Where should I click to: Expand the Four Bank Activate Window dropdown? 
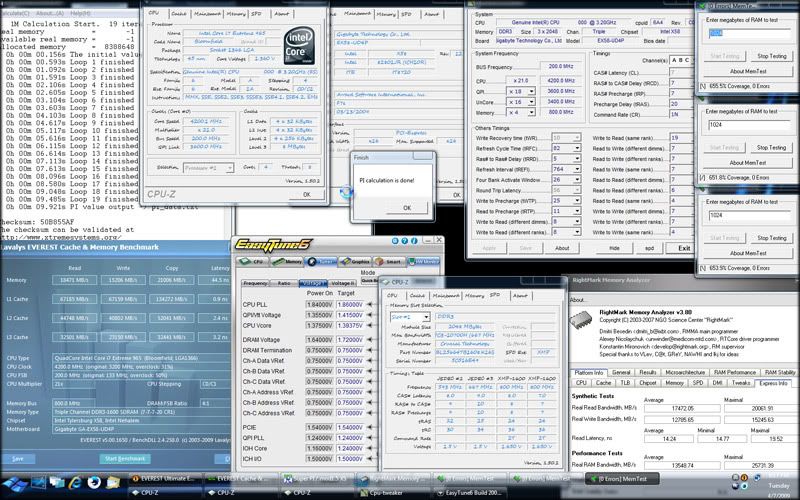tap(577, 180)
